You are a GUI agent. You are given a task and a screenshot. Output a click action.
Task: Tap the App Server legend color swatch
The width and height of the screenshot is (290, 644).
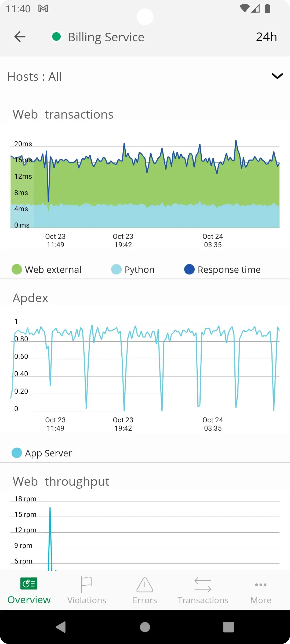click(17, 453)
